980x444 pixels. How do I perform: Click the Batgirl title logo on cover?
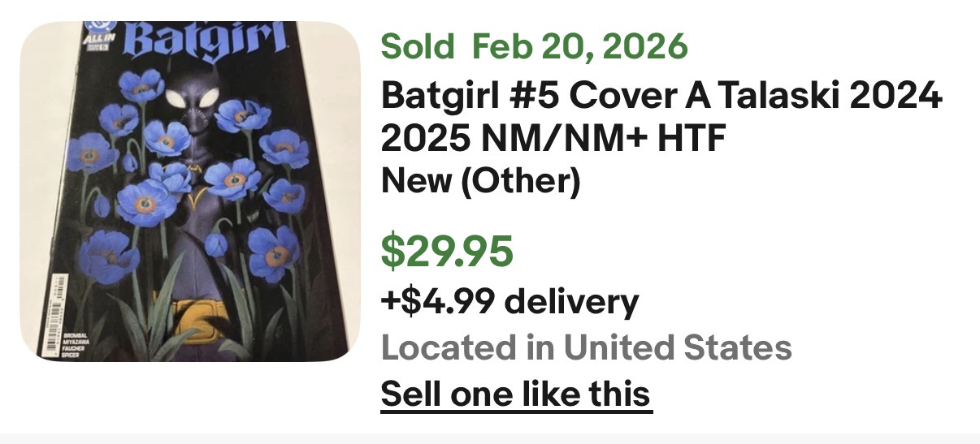206,39
